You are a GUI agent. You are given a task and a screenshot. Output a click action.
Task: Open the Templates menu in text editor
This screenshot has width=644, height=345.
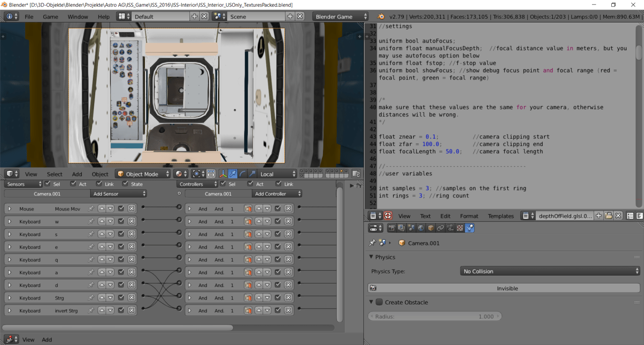500,216
